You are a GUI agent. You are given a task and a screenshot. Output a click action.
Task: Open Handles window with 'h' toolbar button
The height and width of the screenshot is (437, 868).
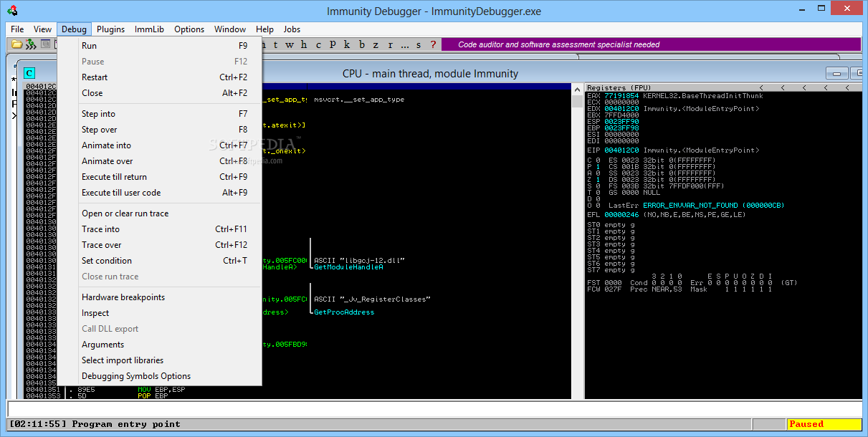(303, 44)
